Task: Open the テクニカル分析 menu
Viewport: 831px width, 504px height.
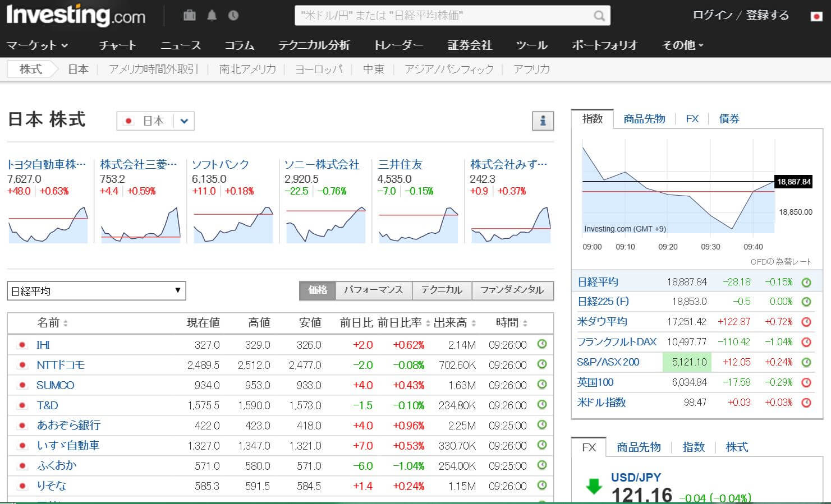Action: (x=314, y=45)
